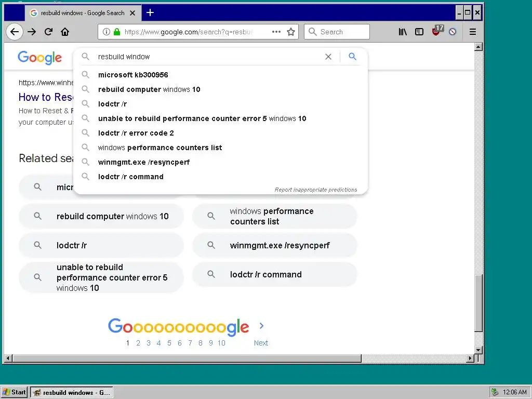Click the vertical scrollbar up arrow

pos(478,47)
